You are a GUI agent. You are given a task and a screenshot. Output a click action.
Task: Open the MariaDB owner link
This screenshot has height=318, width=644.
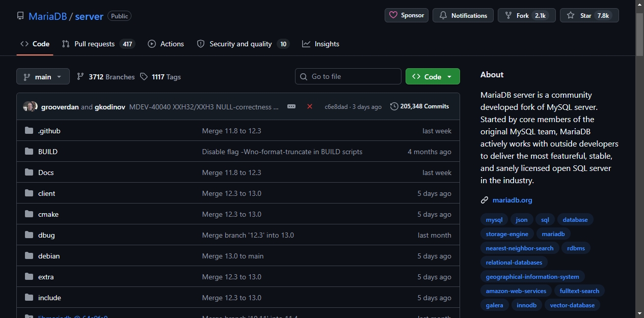tap(48, 16)
